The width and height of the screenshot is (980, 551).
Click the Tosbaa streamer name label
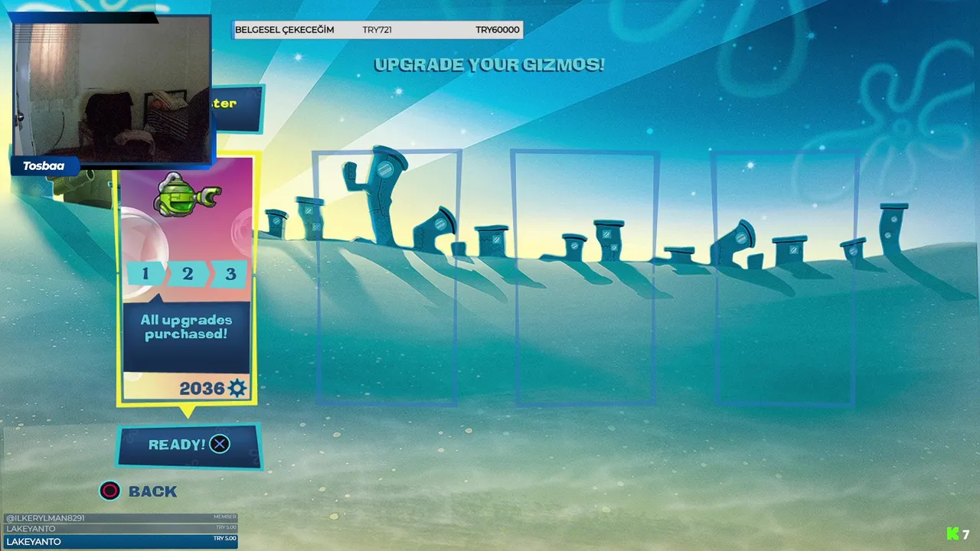pyautogui.click(x=44, y=166)
